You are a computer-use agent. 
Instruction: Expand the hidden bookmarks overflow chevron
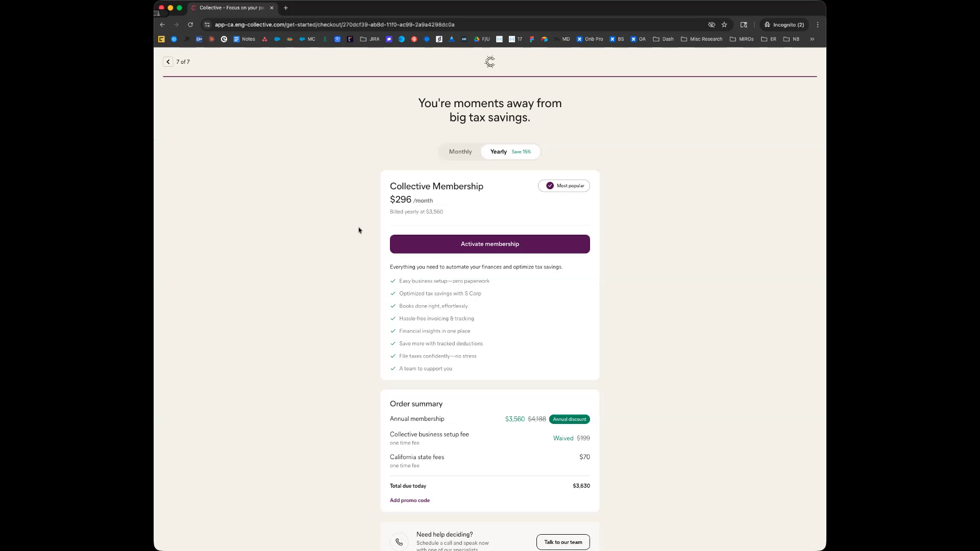pyautogui.click(x=812, y=39)
